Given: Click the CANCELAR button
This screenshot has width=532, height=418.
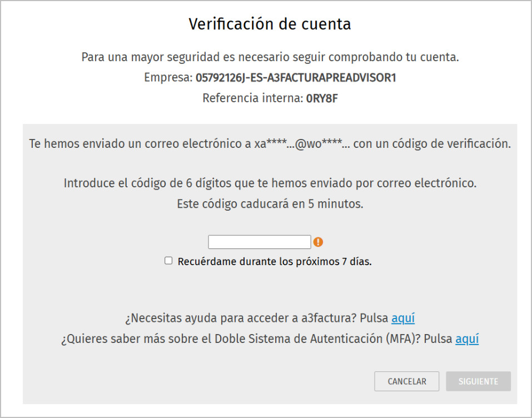Looking at the screenshot, I should pyautogui.click(x=407, y=381).
